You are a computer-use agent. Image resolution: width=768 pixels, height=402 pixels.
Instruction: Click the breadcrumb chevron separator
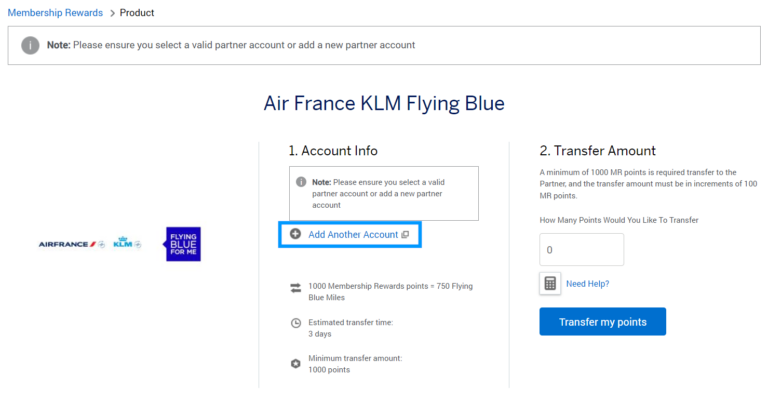coord(112,13)
